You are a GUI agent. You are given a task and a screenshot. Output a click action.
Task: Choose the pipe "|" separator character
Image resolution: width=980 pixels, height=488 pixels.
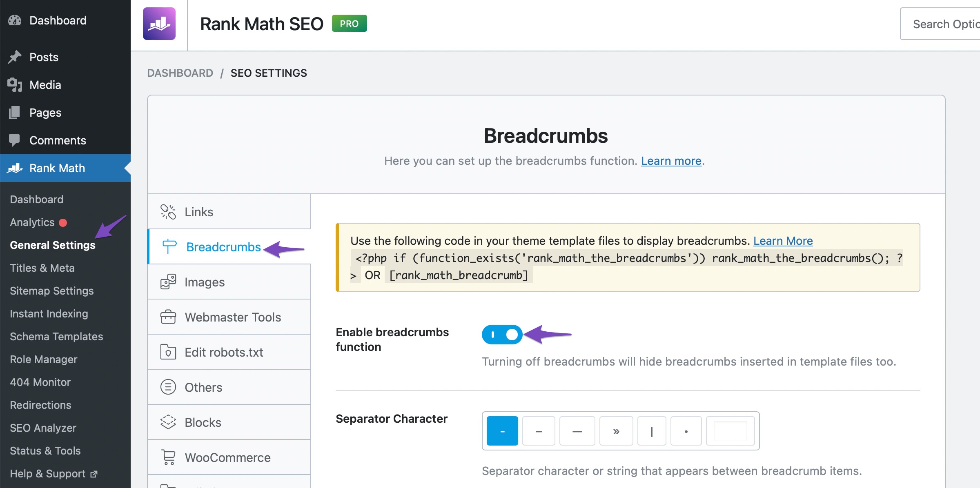tap(651, 430)
